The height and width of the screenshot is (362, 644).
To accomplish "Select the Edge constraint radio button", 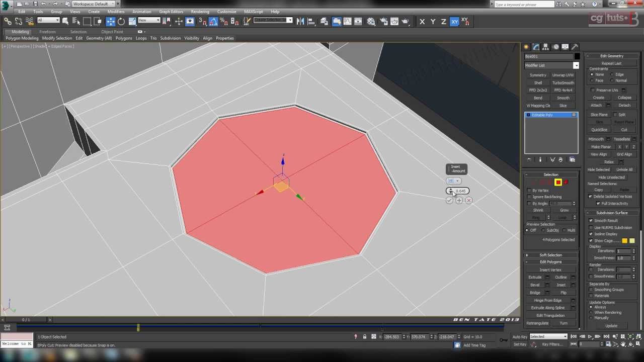I will pyautogui.click(x=612, y=74).
